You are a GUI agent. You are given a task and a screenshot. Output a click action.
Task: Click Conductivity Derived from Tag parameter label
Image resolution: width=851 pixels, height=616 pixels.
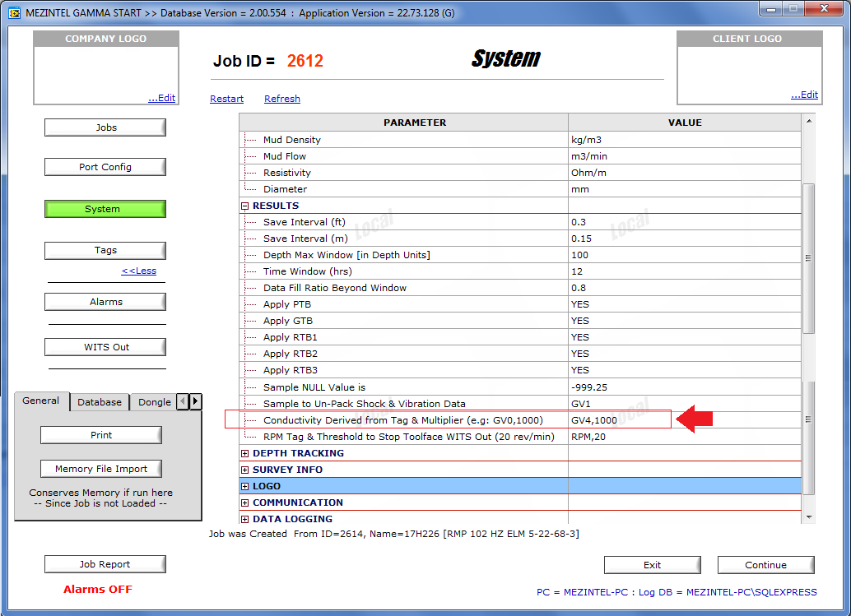coord(403,420)
